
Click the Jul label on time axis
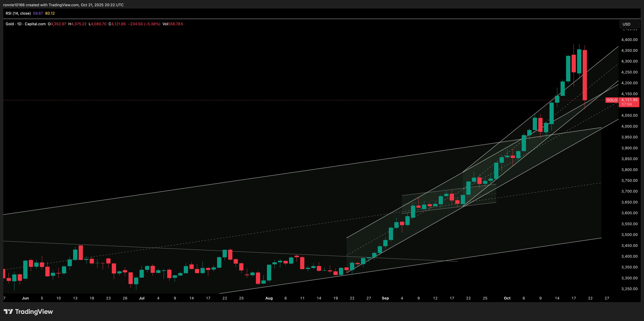coord(142,298)
